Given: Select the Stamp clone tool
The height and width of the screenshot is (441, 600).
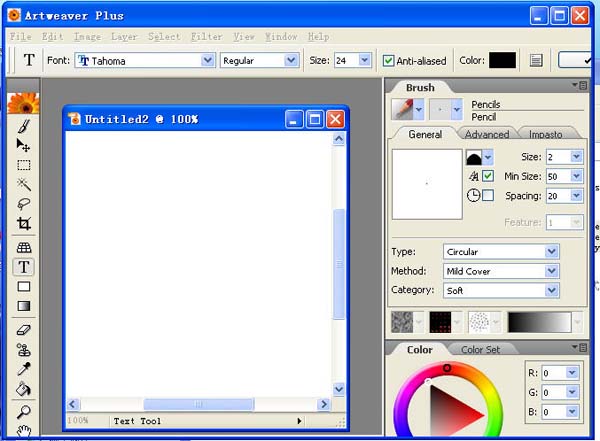Looking at the screenshot, I should pos(24,350).
